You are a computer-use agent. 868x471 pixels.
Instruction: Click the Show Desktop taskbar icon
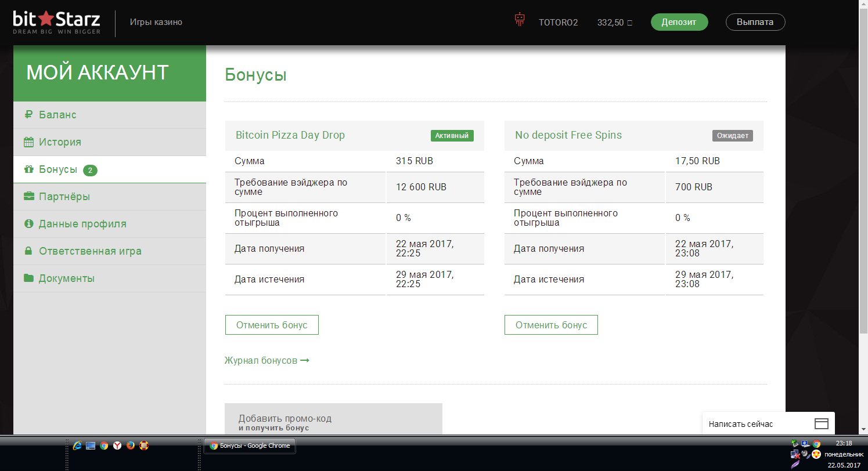click(91, 445)
